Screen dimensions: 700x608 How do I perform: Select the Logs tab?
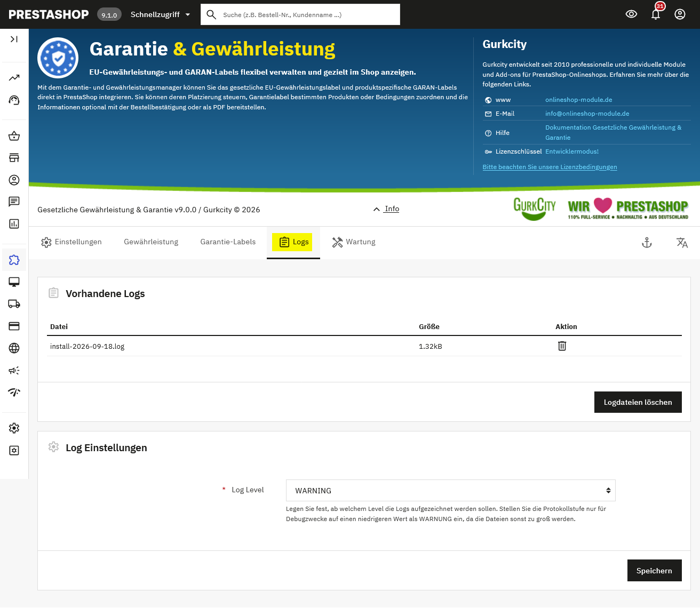293,242
